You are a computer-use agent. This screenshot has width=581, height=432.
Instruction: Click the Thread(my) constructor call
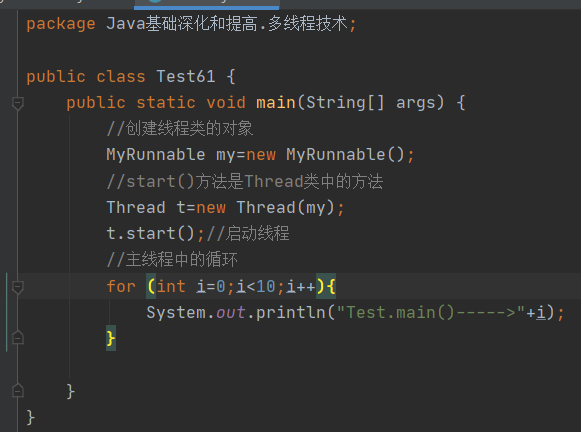pos(286,207)
